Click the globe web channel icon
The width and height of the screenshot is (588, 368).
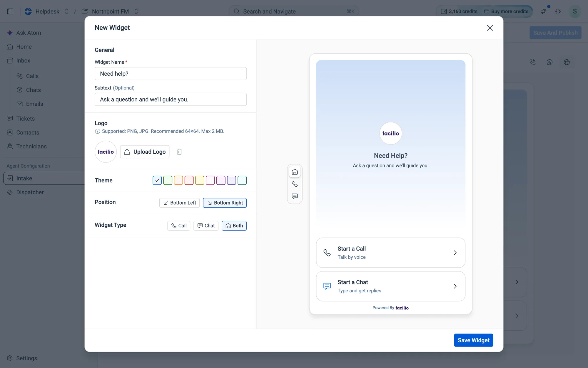[x=567, y=62]
